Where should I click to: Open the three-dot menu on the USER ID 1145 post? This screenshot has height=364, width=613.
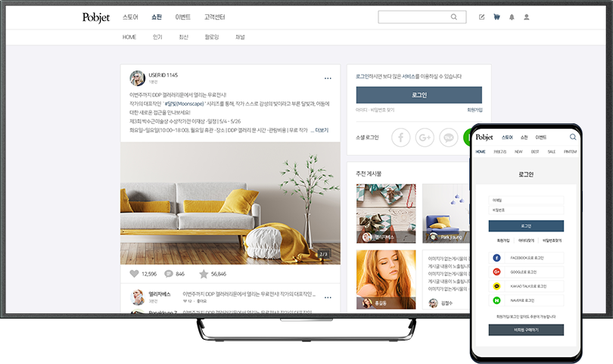[x=328, y=78]
